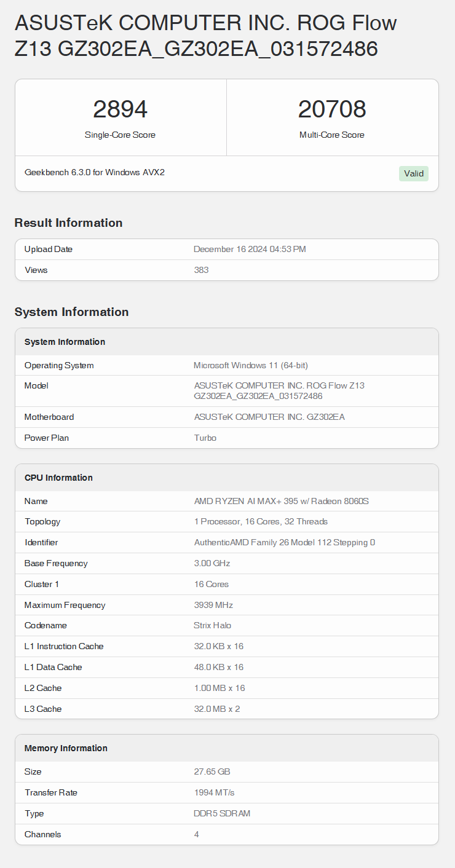
Task: Click the Turbo power plan value
Action: click(205, 438)
